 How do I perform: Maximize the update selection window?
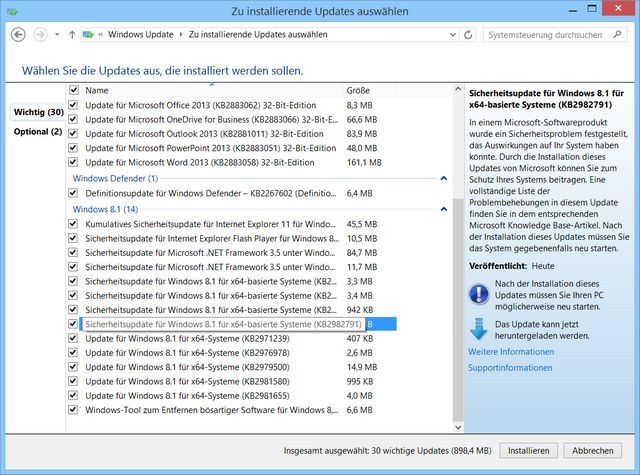click(x=592, y=9)
